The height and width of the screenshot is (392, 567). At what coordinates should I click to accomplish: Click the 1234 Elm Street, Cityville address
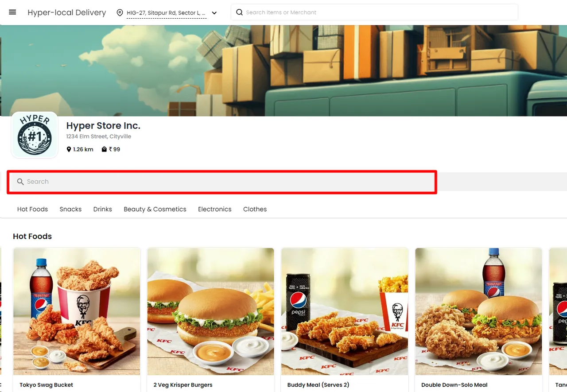[99, 136]
